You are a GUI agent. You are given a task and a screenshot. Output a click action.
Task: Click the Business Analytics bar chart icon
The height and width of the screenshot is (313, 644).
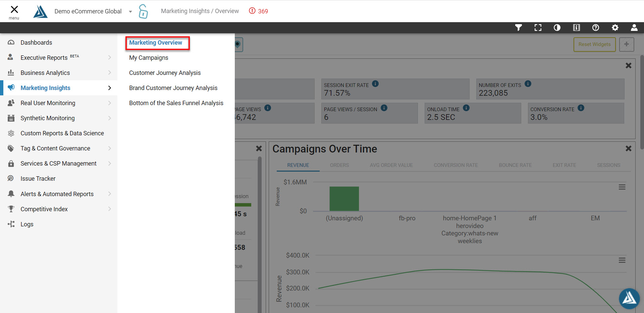click(11, 73)
